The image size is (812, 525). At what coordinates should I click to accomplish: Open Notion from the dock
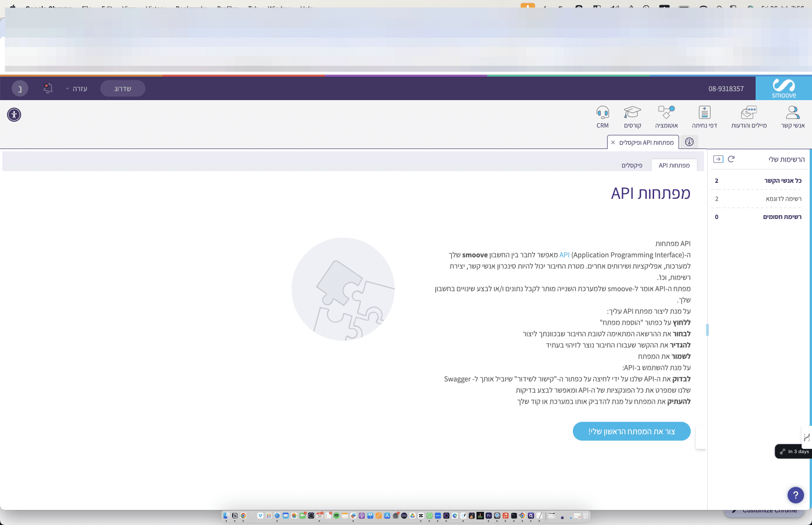pyautogui.click(x=235, y=516)
